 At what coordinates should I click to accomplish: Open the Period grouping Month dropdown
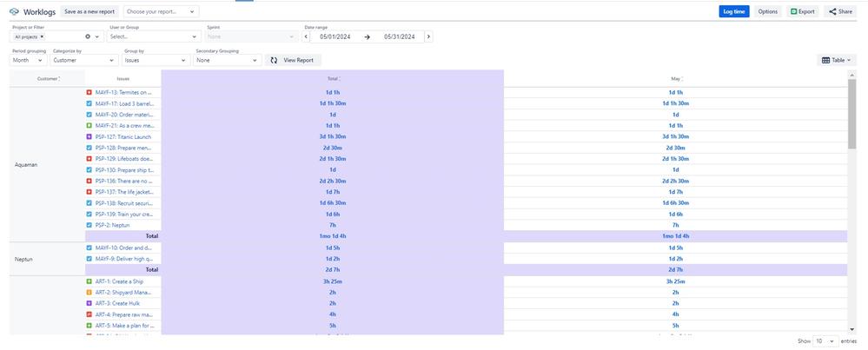(28, 60)
